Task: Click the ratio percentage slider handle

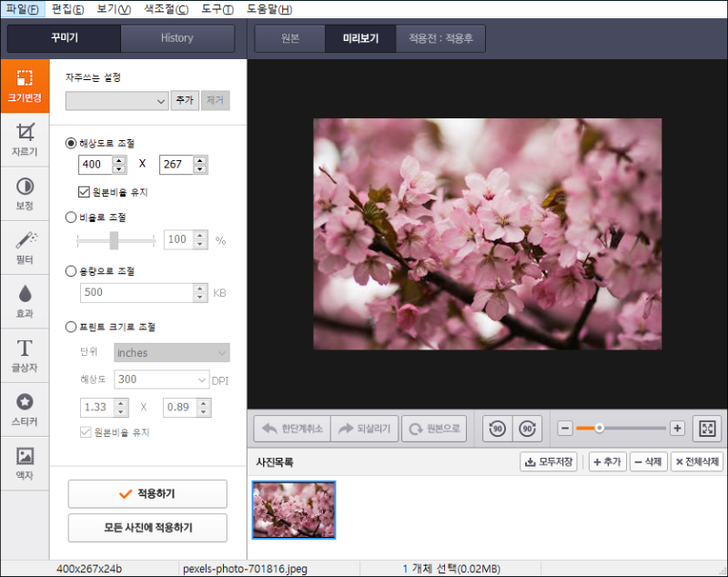Action: [114, 240]
